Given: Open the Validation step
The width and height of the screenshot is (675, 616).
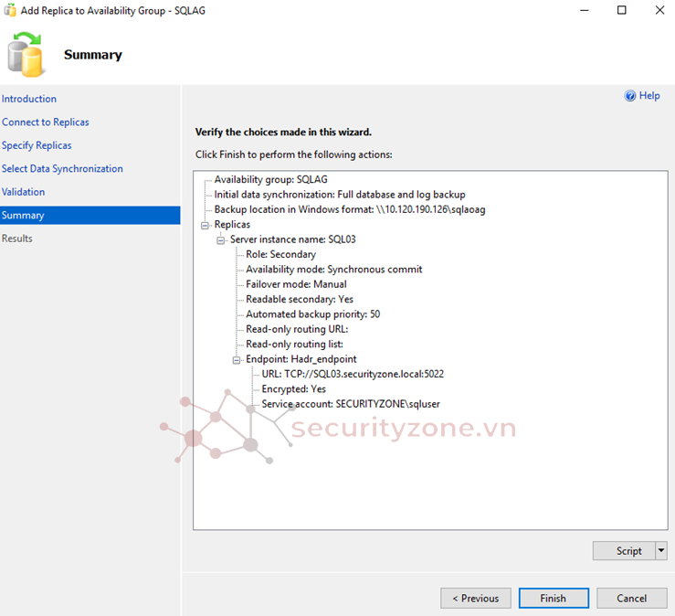Looking at the screenshot, I should 24,192.
